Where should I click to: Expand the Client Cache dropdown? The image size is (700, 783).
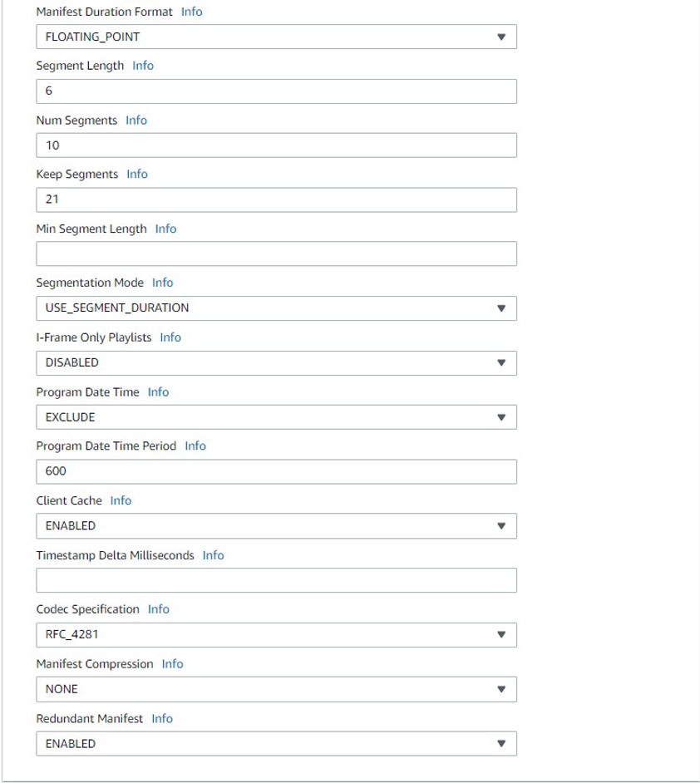point(276,525)
